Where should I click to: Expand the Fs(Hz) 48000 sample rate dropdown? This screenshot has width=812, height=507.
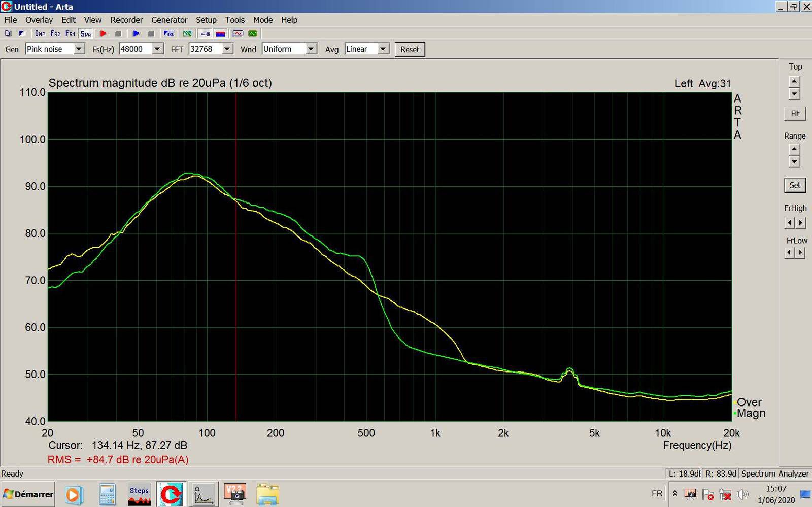[x=158, y=49]
